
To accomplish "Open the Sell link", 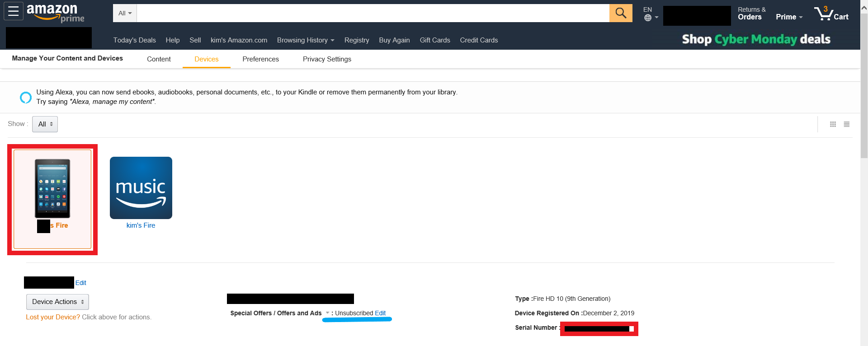I will pos(195,40).
